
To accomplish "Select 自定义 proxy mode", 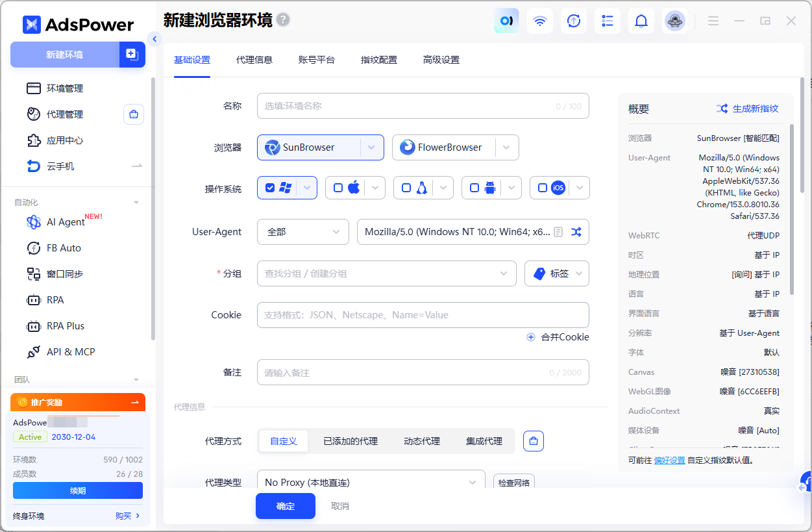I will (284, 441).
